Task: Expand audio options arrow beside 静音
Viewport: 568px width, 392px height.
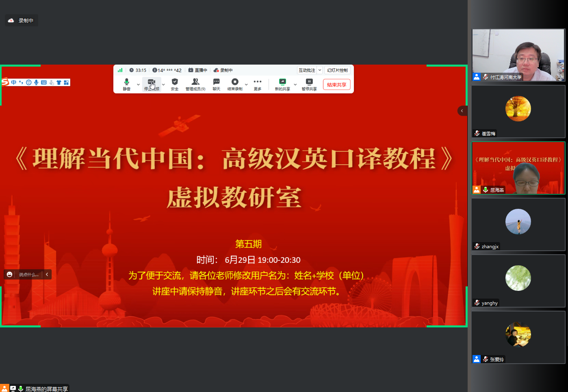Action: [x=139, y=84]
